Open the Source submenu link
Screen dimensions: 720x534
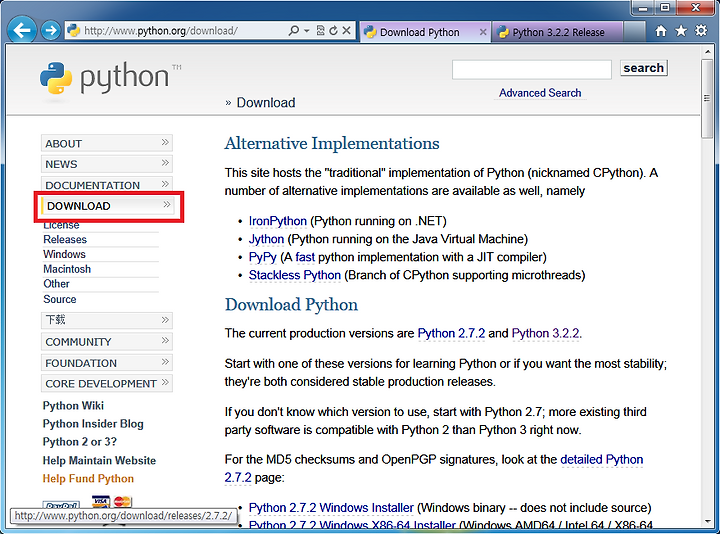pos(60,299)
